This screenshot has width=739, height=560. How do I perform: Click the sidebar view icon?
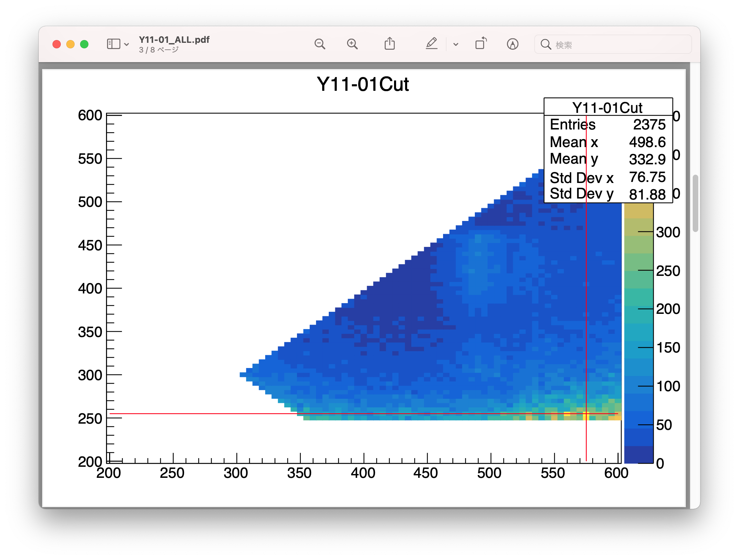[113, 44]
